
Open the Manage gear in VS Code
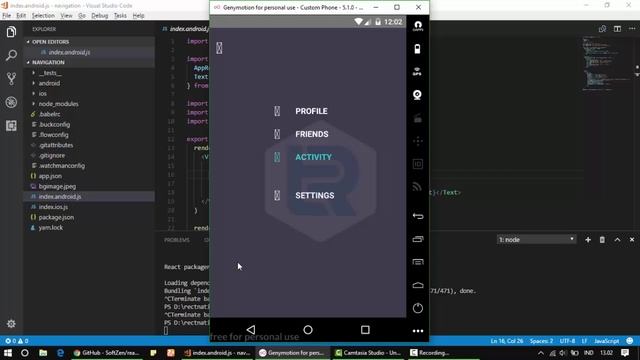[11, 324]
